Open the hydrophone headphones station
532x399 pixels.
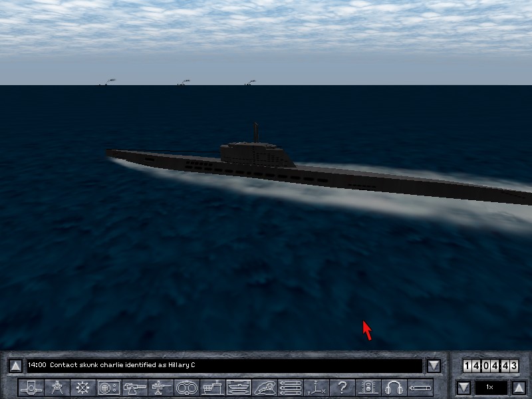pos(394,387)
